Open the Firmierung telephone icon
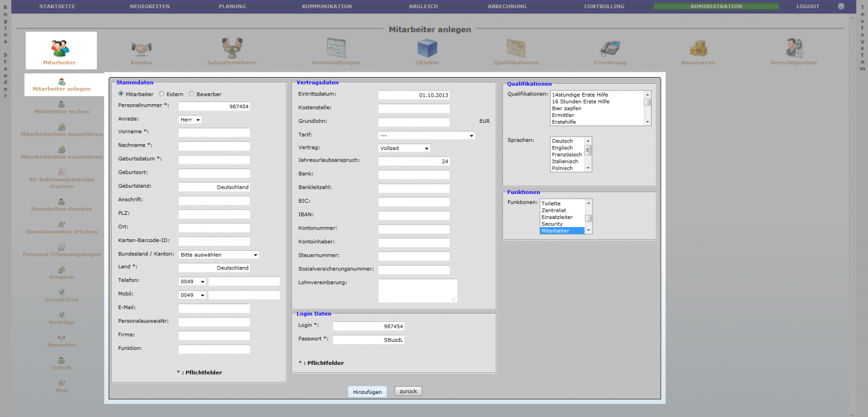 [610, 47]
